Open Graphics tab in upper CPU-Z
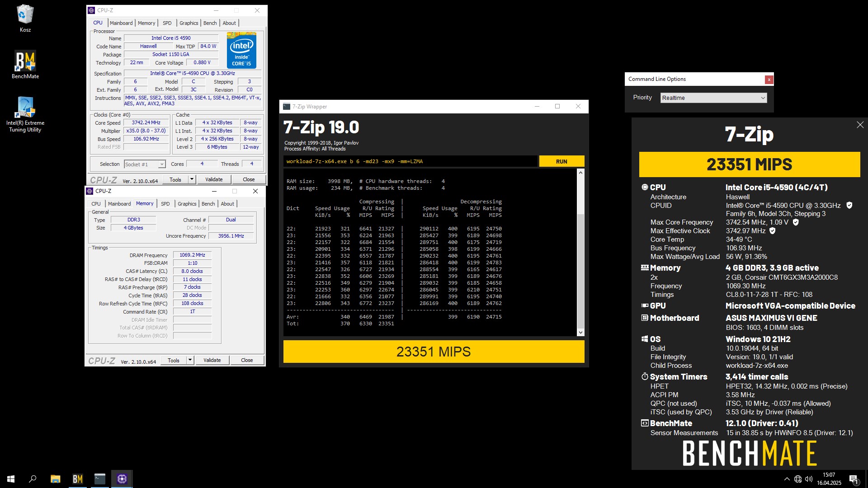 click(189, 23)
